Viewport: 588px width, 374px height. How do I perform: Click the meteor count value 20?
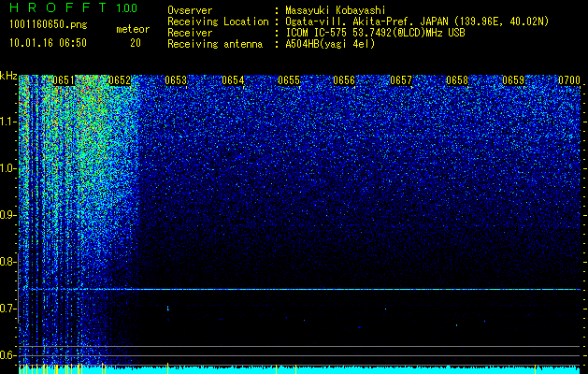coord(136,43)
